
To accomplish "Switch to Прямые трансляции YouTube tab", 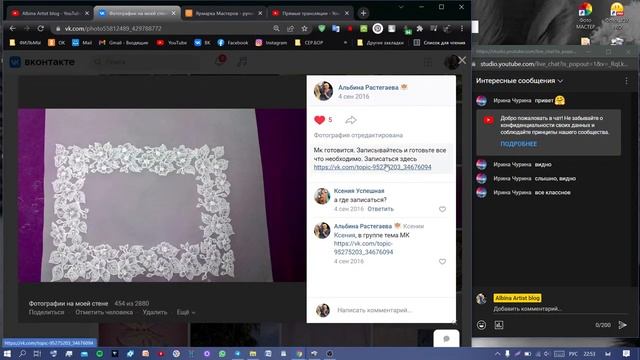I will pos(310,13).
